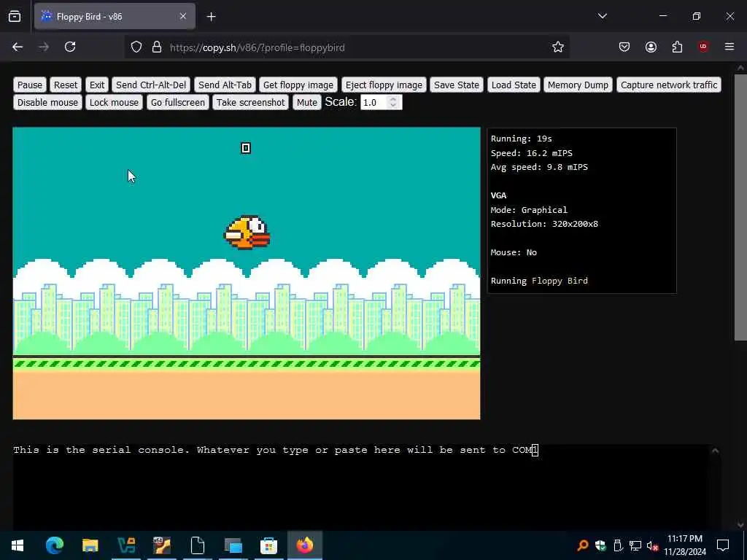Viewport: 747px width, 560px height.
Task: Toggle Lock mouse button
Action: [x=114, y=102]
